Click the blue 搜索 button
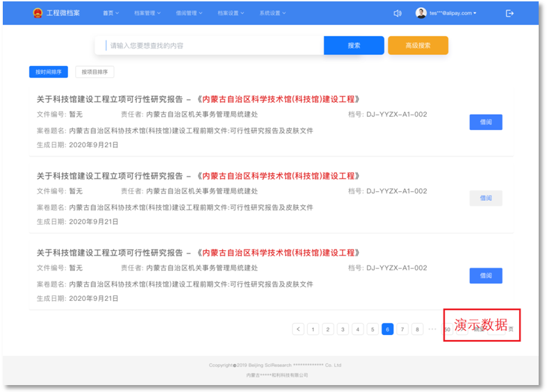The image size is (547, 392). pos(354,45)
